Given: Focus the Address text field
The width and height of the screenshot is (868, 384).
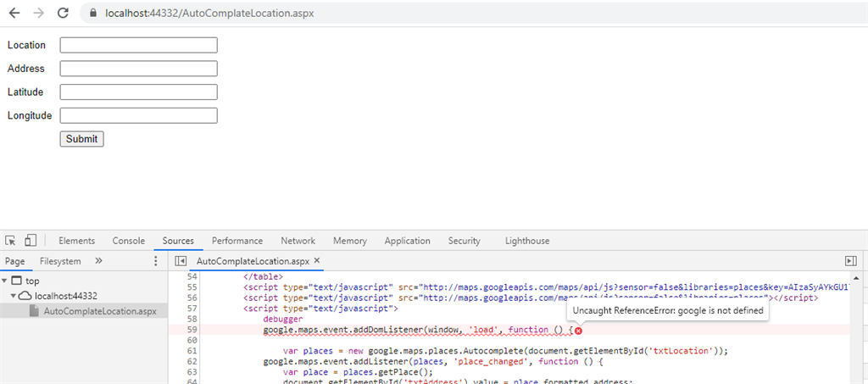Looking at the screenshot, I should (138, 69).
